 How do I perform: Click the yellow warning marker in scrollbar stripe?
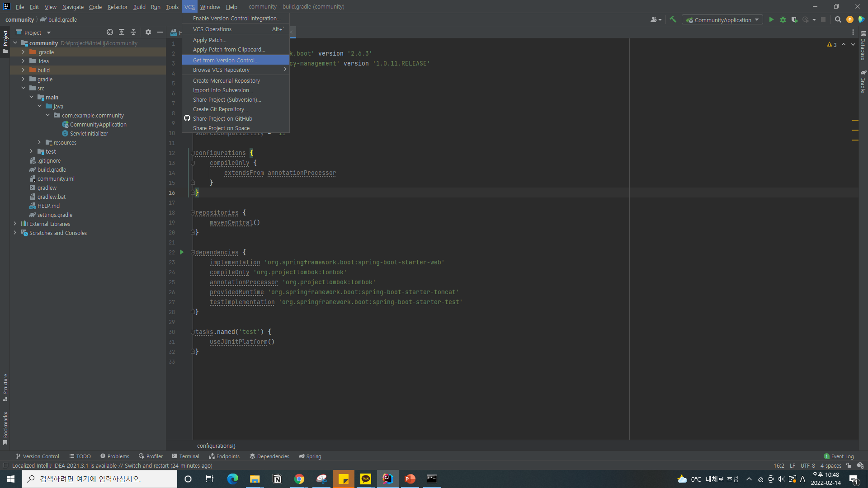click(855, 120)
